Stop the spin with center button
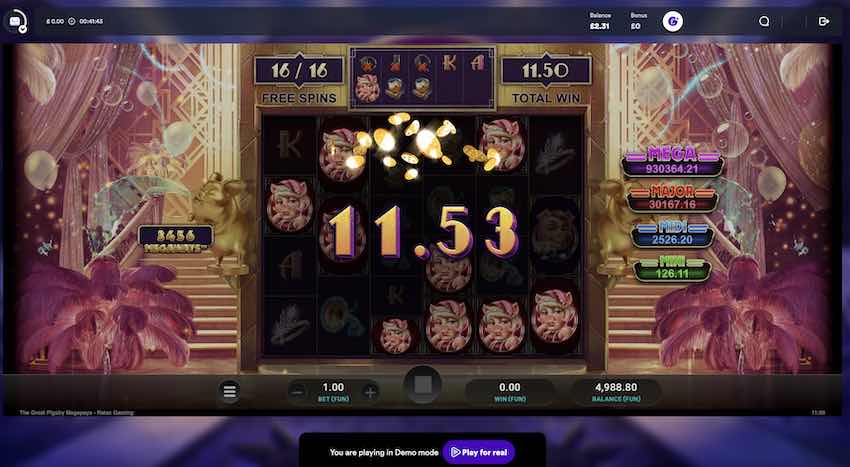This screenshot has width=850, height=467. pos(423,385)
